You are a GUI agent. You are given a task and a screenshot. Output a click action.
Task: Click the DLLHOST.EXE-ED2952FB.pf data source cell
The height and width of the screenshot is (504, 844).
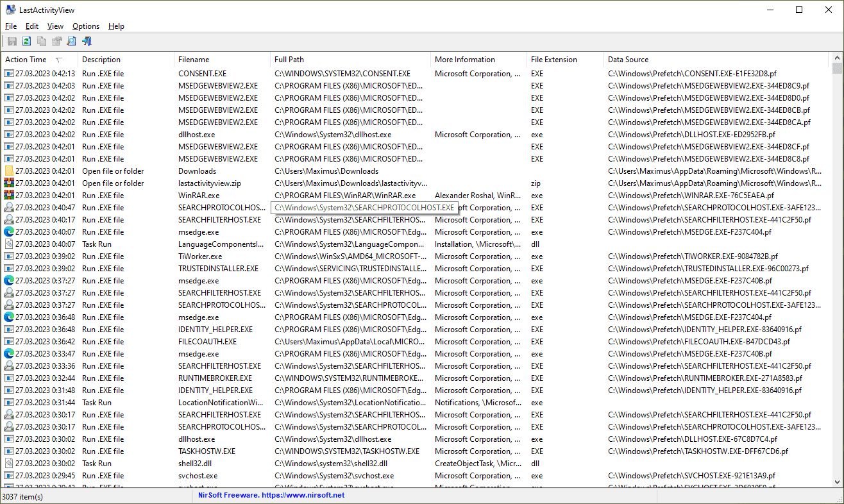(692, 135)
